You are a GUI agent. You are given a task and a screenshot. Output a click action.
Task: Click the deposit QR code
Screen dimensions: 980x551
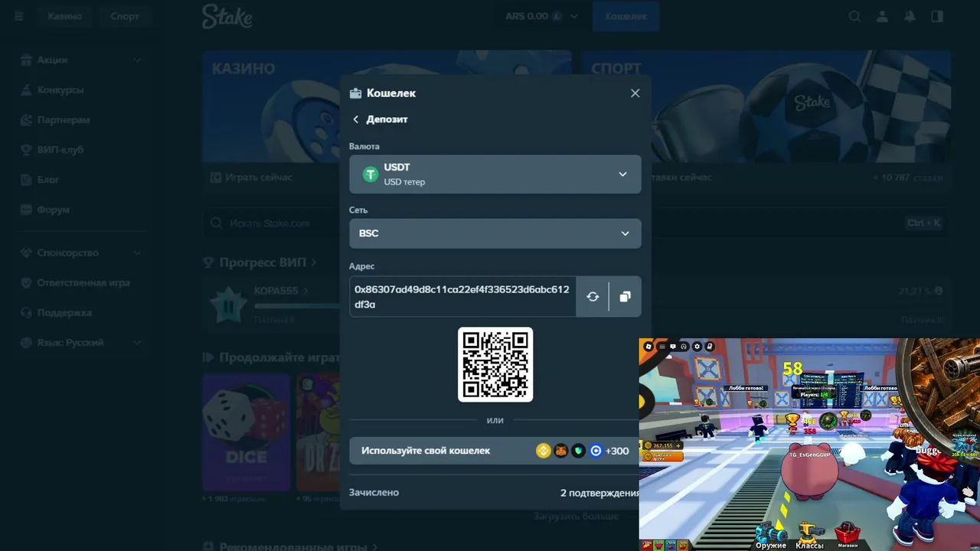pyautogui.click(x=495, y=365)
